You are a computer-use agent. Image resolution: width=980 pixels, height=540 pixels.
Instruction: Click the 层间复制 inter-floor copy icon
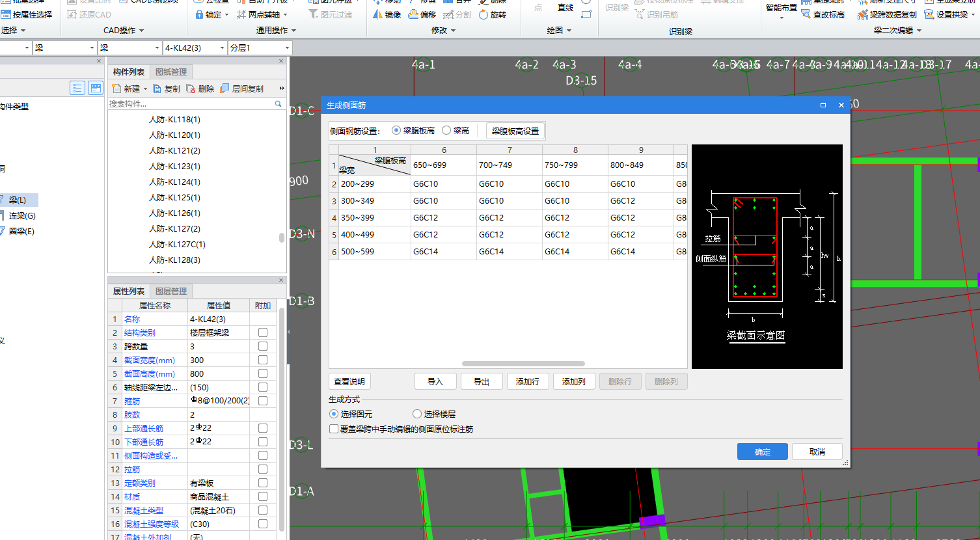225,88
